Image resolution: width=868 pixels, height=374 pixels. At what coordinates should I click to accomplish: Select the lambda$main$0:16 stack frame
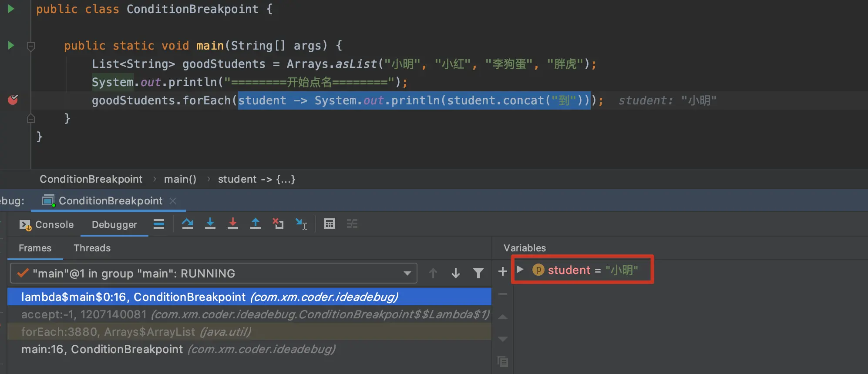(x=249, y=297)
